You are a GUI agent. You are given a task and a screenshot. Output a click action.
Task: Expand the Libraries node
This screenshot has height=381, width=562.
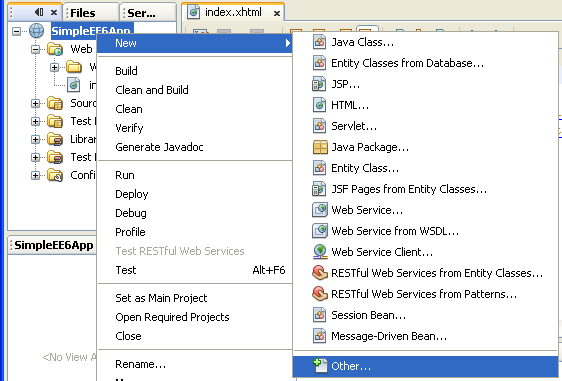(x=35, y=139)
